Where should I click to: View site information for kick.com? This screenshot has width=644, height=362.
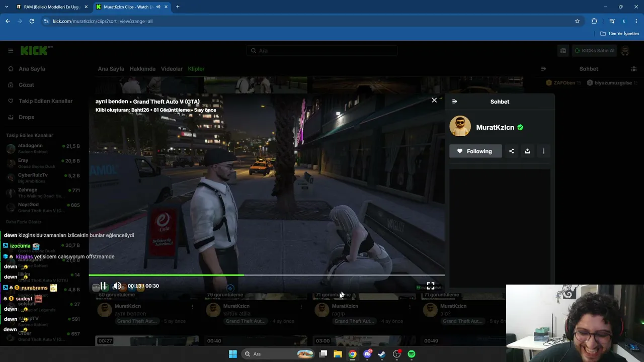(46, 21)
